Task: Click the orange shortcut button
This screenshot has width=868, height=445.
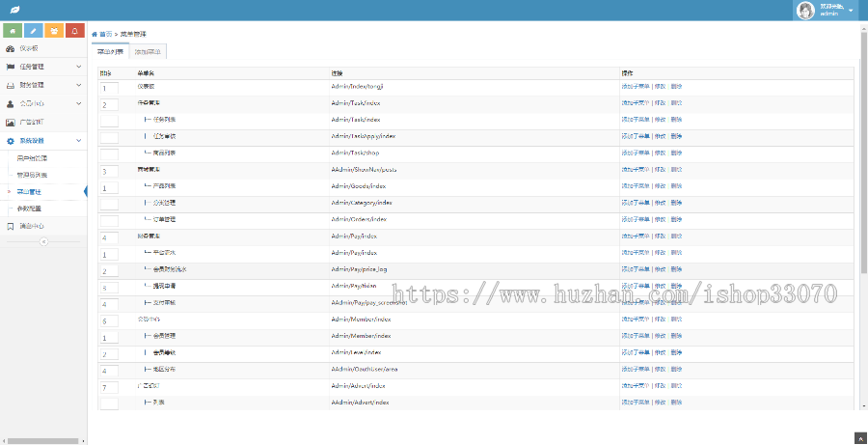Action: pos(54,31)
